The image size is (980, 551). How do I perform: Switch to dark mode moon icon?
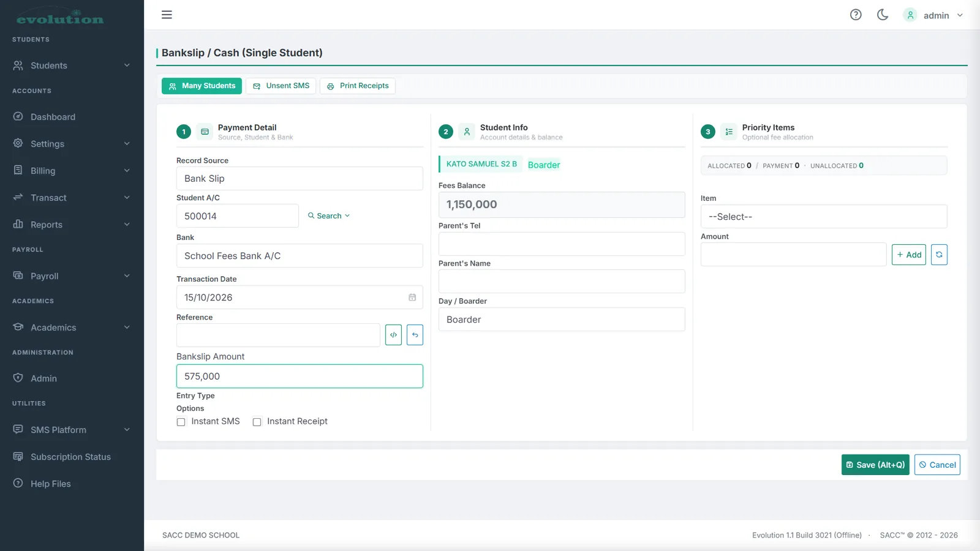[883, 15]
